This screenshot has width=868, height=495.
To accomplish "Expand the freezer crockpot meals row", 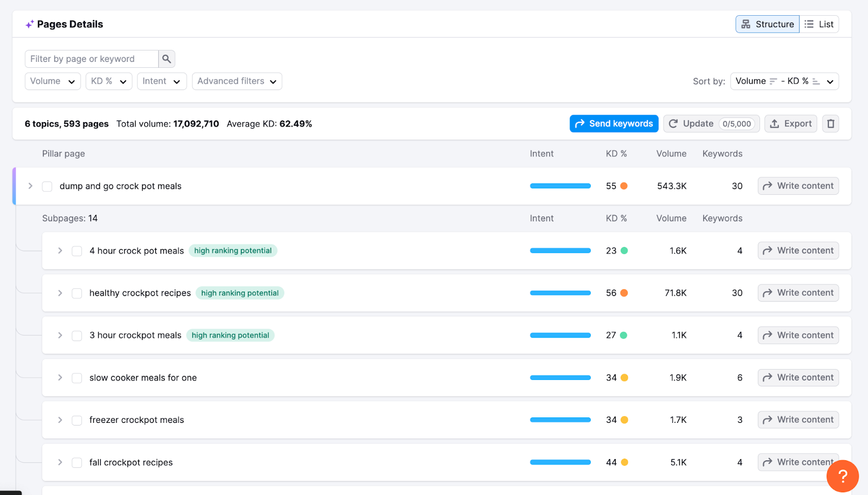I will click(x=60, y=420).
